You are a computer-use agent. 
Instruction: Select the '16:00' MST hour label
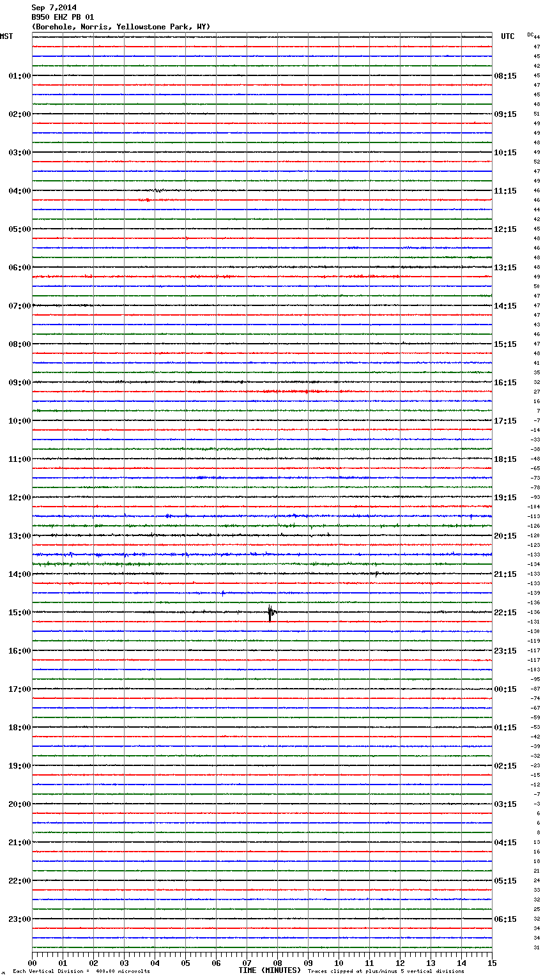[20, 651]
